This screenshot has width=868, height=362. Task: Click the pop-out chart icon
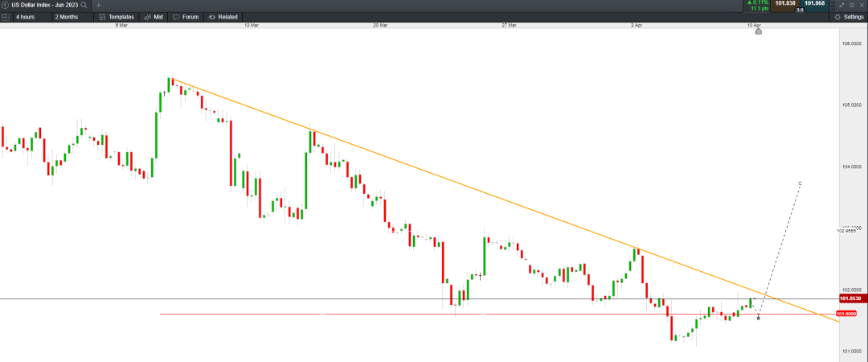[851, 5]
